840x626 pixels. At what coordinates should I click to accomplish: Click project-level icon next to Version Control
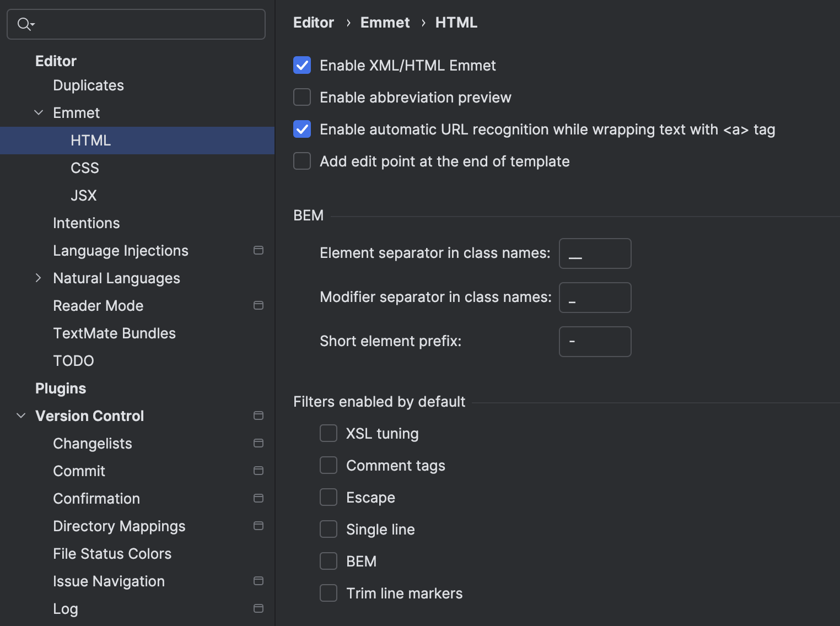pyautogui.click(x=258, y=415)
